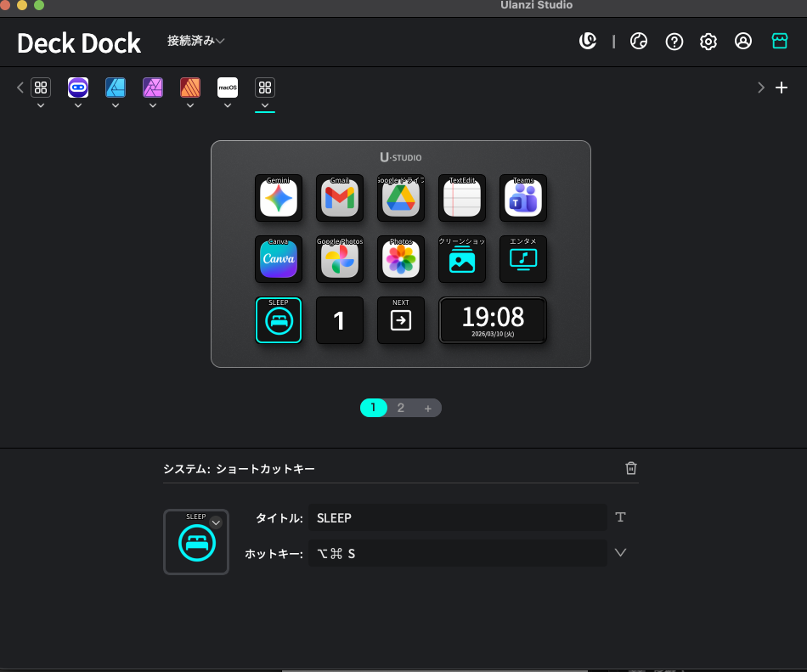Click the Gmail key on the deck

pos(339,198)
